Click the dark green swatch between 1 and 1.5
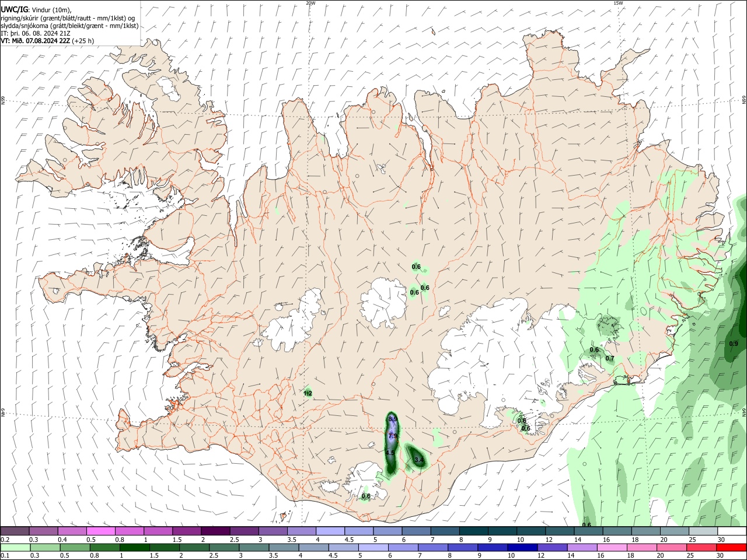The width and height of the screenshot is (747, 560). 134,547
